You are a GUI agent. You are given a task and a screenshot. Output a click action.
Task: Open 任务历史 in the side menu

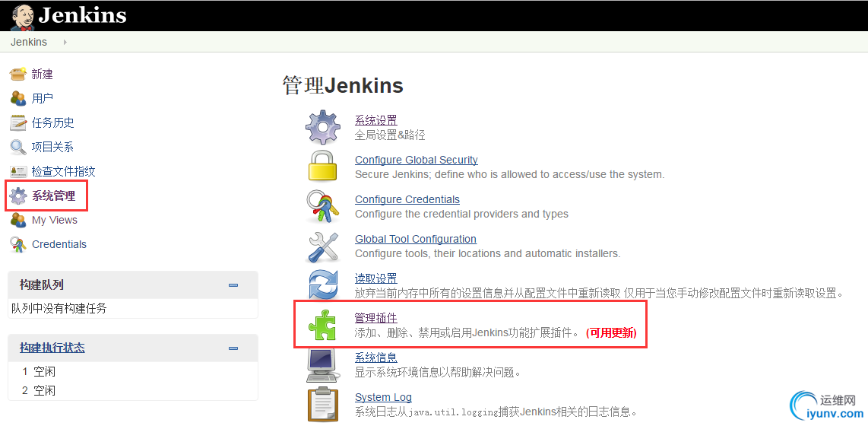[52, 123]
